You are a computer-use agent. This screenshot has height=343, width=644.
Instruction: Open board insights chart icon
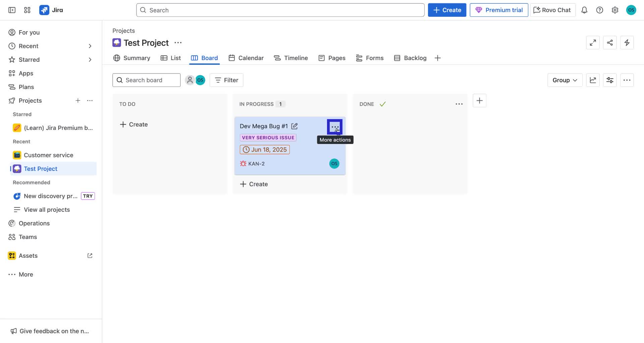point(593,80)
